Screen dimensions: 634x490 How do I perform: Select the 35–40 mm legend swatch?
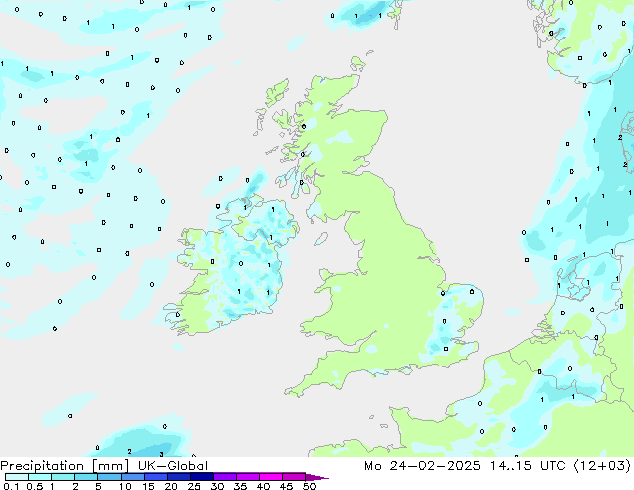pyautogui.click(x=247, y=477)
